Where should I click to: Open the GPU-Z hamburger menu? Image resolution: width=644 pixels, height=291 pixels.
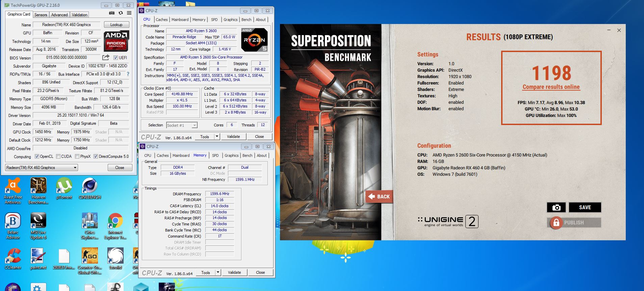pyautogui.click(x=129, y=13)
